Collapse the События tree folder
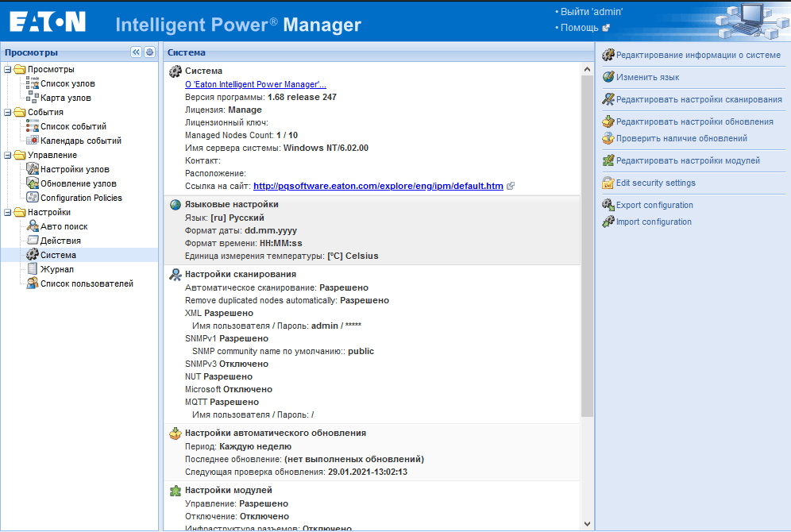The height and width of the screenshot is (532, 791). [8, 113]
